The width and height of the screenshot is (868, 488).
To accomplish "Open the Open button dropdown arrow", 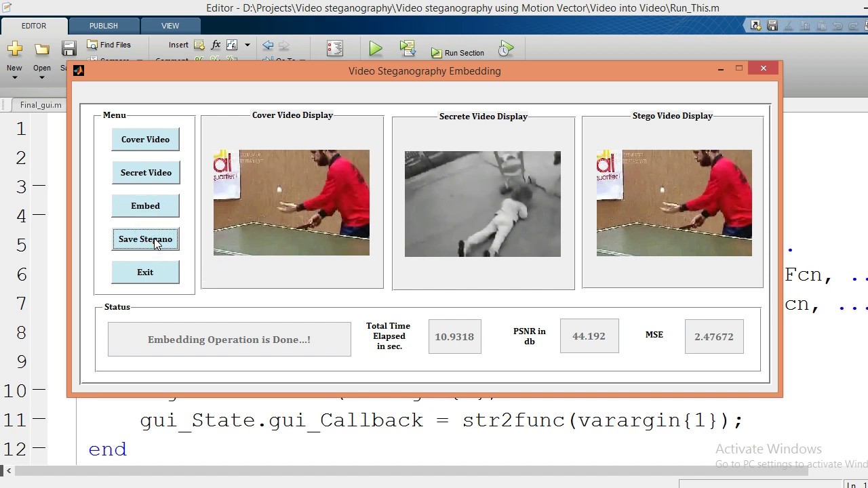I will (41, 77).
